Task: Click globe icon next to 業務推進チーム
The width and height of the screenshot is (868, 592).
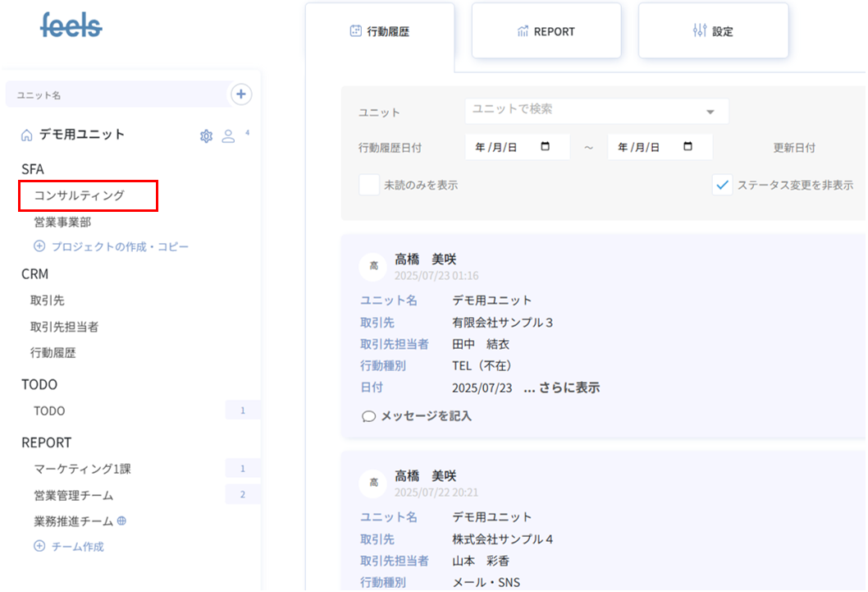Action: (x=121, y=521)
